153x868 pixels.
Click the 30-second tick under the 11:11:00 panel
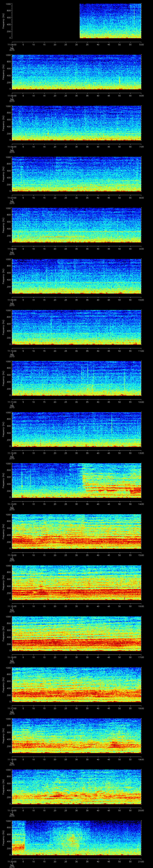coord(76,402)
